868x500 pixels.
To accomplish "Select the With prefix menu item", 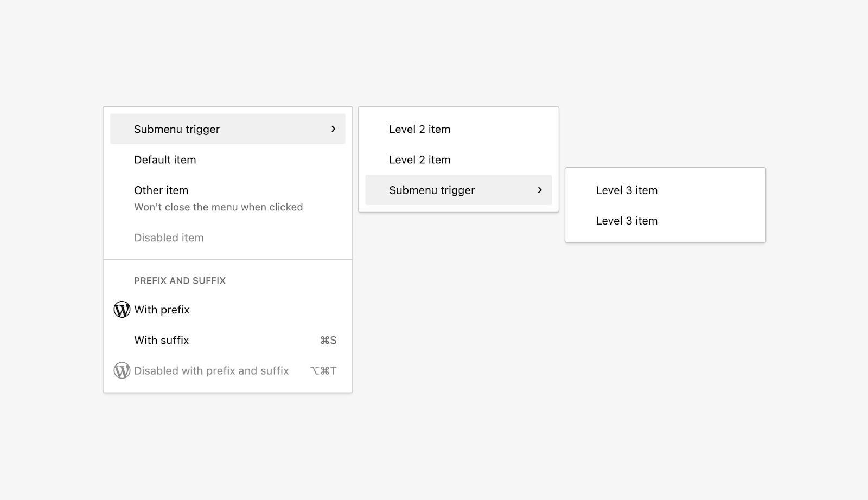I will point(228,310).
